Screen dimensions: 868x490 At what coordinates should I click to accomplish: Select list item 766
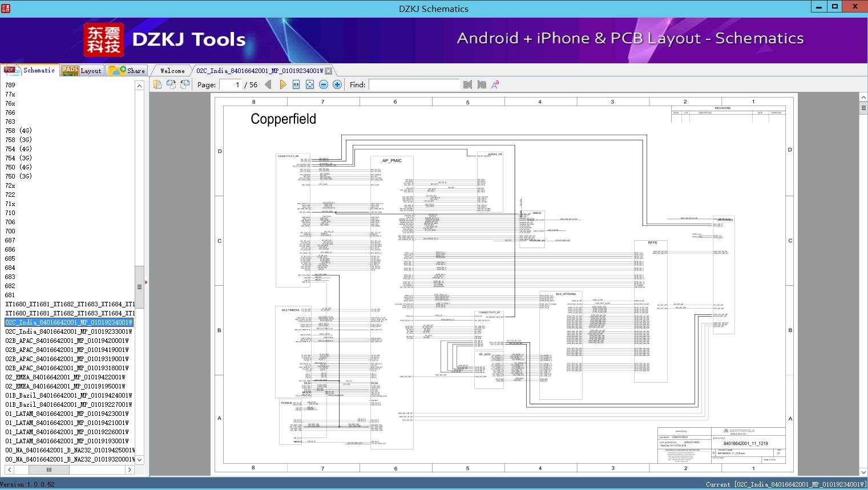pyautogui.click(x=10, y=112)
